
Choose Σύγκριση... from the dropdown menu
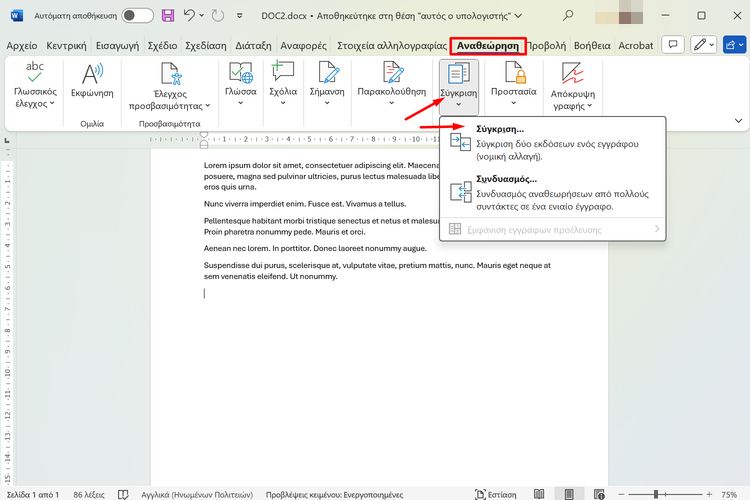500,129
